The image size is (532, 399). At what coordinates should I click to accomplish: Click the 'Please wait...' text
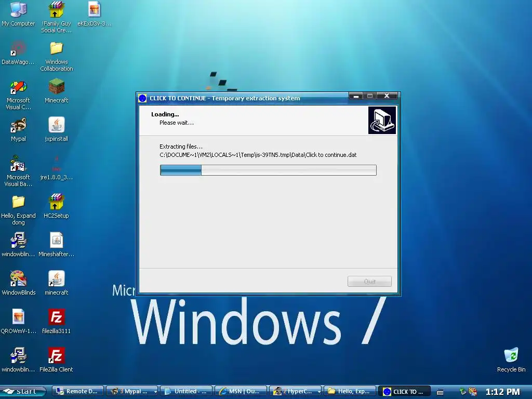click(x=177, y=123)
